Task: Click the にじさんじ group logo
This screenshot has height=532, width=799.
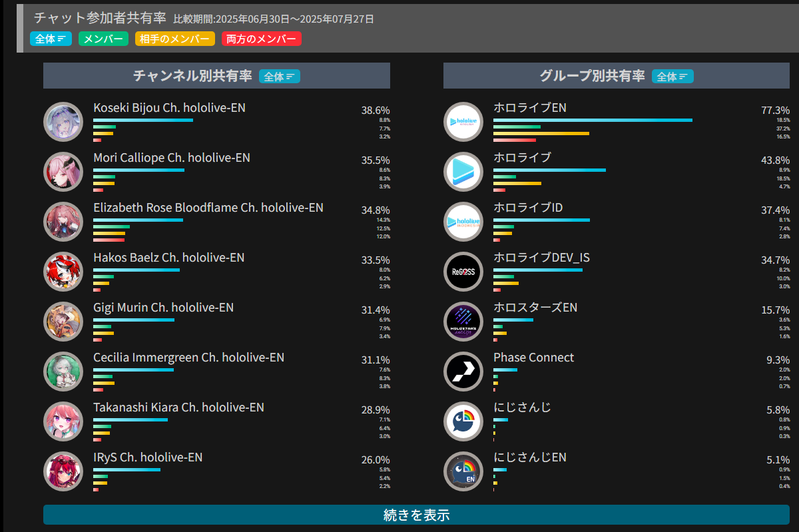Action: 463,421
